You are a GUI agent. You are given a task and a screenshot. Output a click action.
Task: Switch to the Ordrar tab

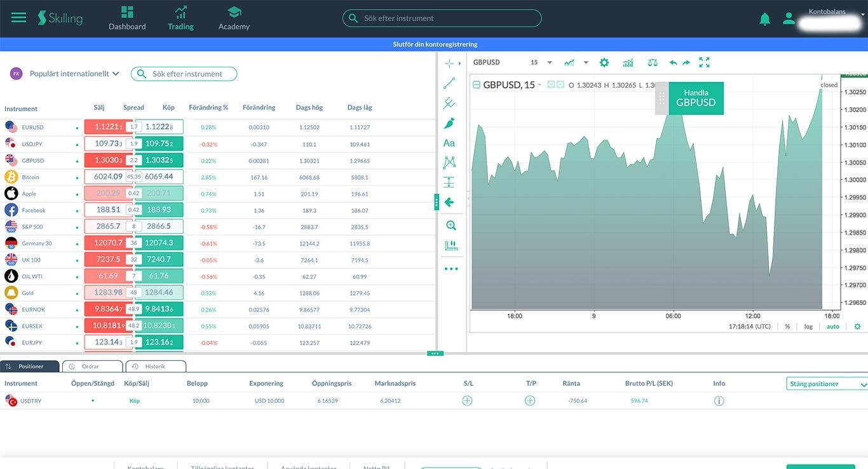pyautogui.click(x=93, y=367)
